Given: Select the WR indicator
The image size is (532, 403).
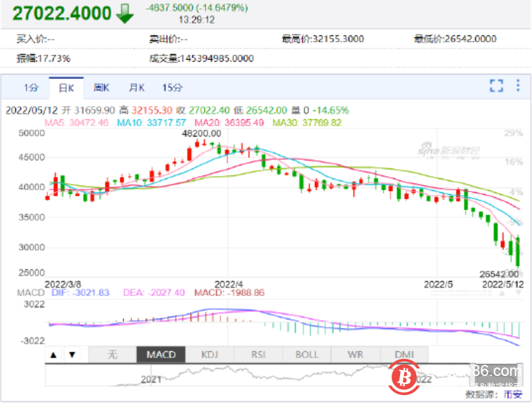Looking at the screenshot, I should [x=355, y=354].
